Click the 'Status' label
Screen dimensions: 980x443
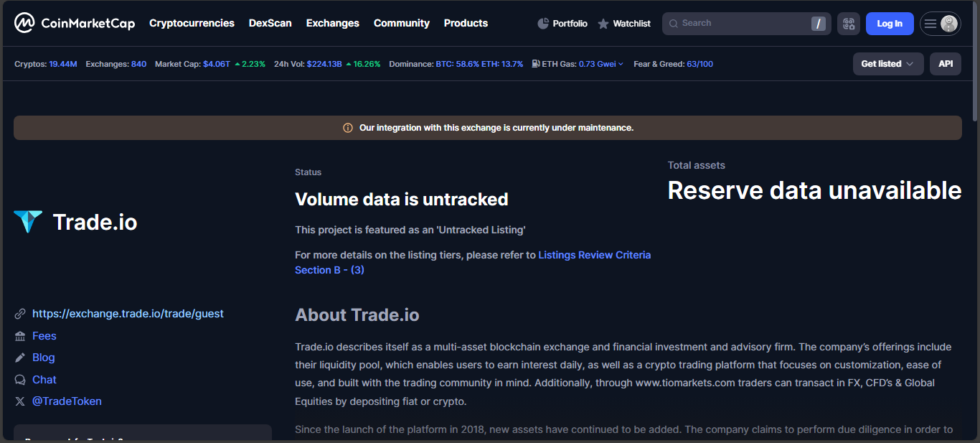(x=308, y=172)
